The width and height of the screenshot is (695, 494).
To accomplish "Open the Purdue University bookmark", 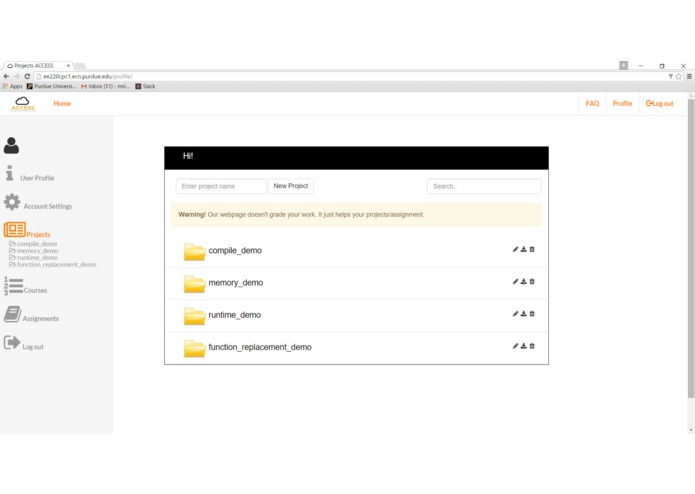I will point(51,86).
